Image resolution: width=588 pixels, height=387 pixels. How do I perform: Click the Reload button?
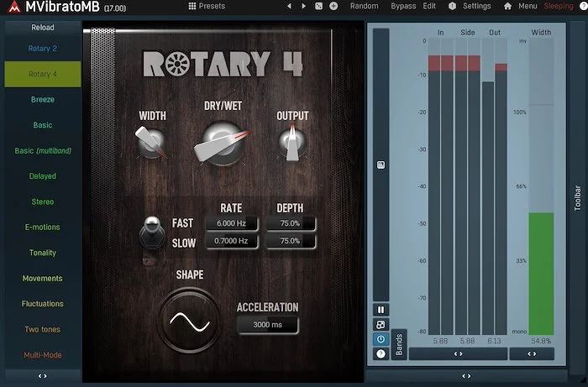[43, 28]
